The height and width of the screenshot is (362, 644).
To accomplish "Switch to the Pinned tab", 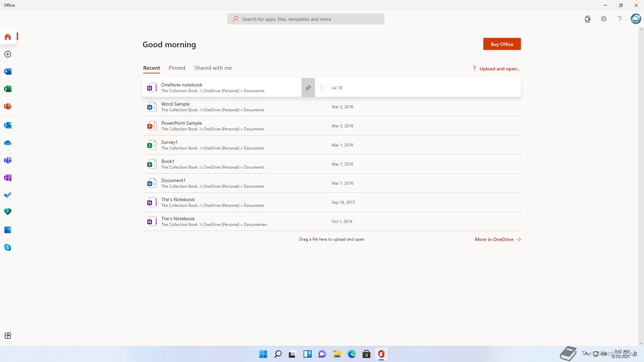I will coord(177,68).
